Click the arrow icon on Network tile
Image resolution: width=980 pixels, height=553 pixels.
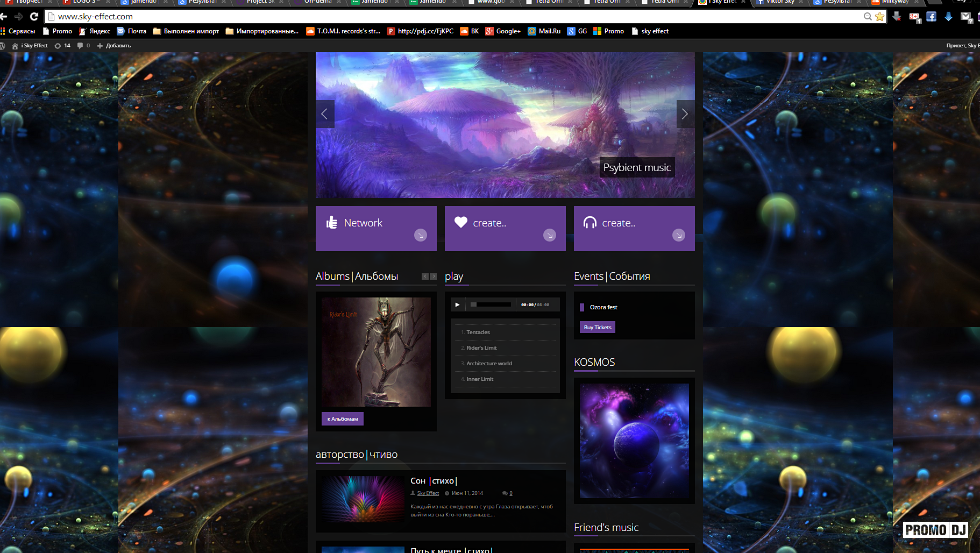pyautogui.click(x=421, y=235)
